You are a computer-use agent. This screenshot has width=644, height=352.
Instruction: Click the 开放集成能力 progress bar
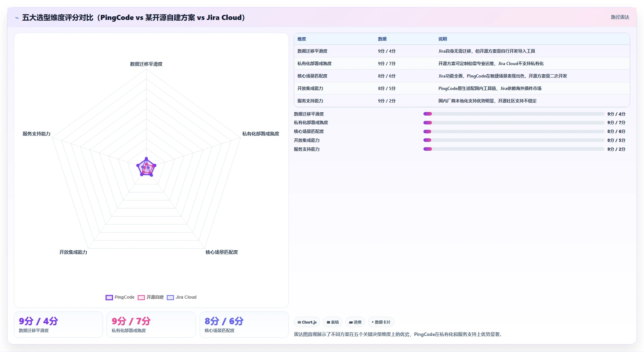click(x=514, y=140)
